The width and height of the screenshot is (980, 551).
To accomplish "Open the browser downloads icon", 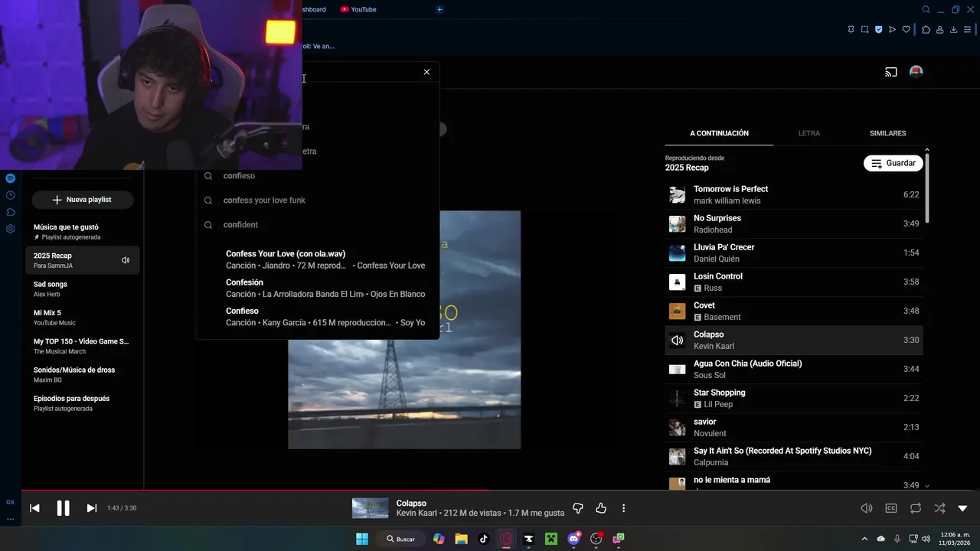I will [x=953, y=30].
